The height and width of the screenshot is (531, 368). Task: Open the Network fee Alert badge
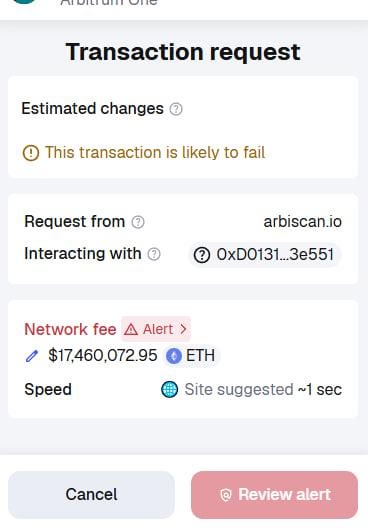click(156, 329)
